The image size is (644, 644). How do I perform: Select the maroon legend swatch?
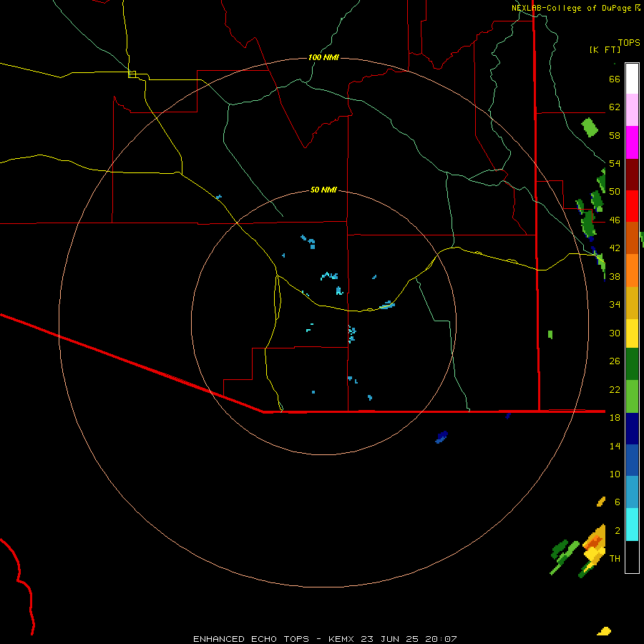(632, 175)
